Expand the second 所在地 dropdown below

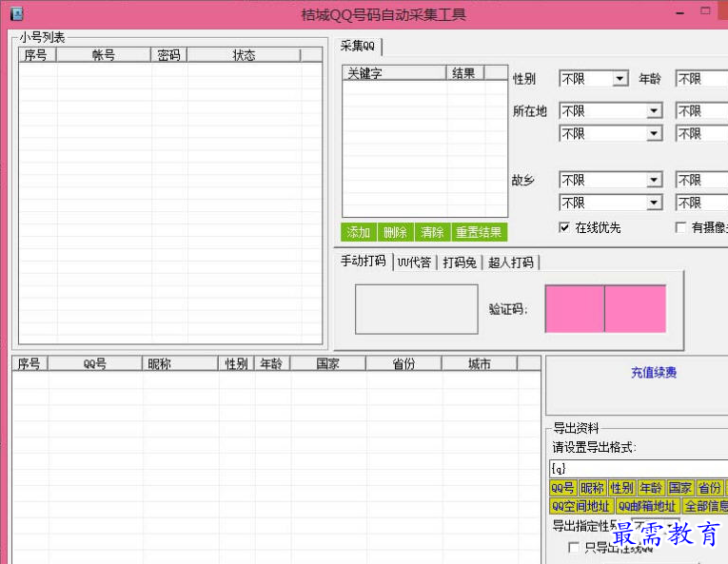coord(611,134)
